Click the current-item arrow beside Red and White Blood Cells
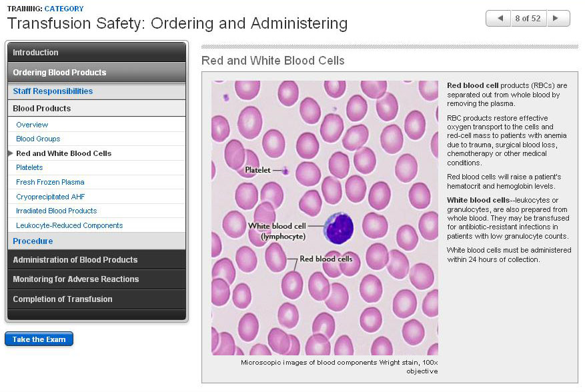The image size is (585, 392). click(10, 153)
